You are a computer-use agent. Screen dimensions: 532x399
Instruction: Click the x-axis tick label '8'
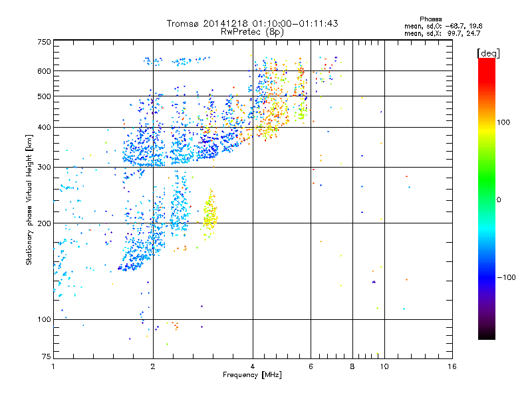click(352, 366)
